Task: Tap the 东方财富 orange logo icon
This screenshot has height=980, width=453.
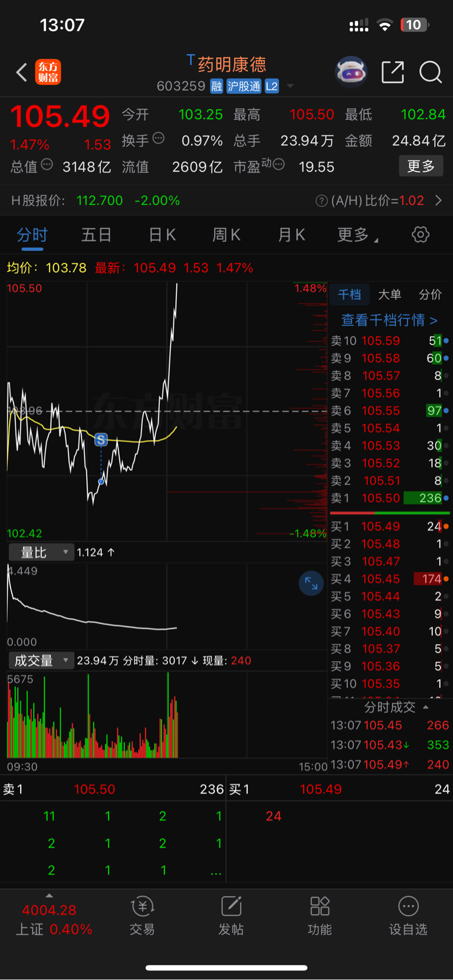Action: [48, 72]
